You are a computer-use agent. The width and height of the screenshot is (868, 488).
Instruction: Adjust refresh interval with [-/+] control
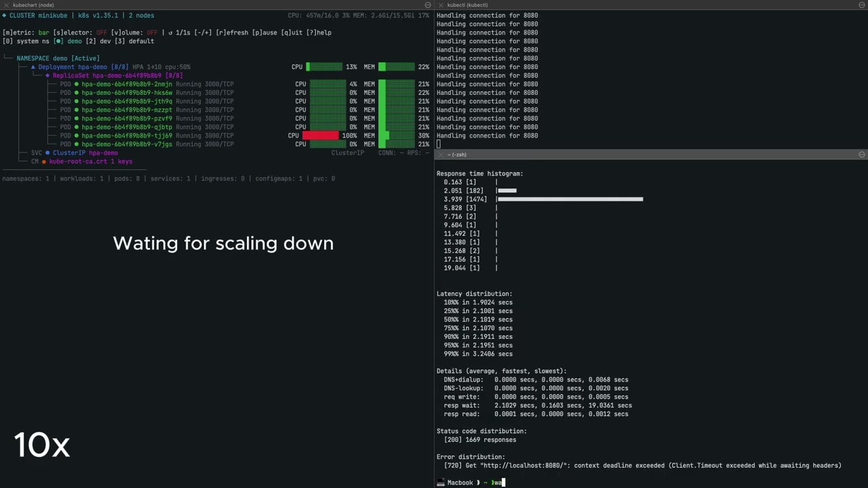click(203, 33)
